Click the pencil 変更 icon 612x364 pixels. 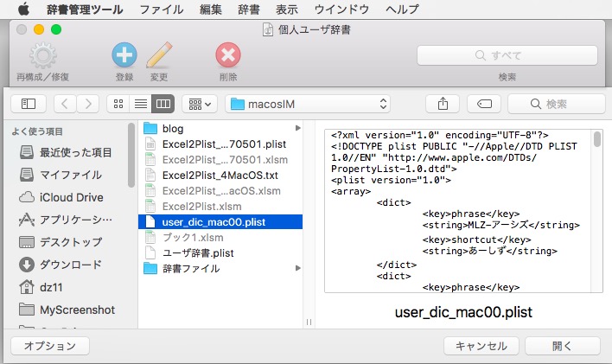coord(159,55)
